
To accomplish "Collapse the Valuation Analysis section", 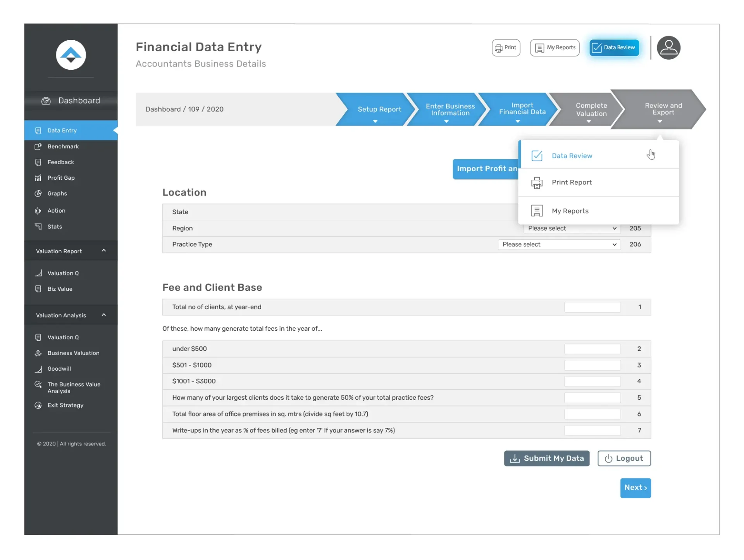I will pyautogui.click(x=103, y=315).
